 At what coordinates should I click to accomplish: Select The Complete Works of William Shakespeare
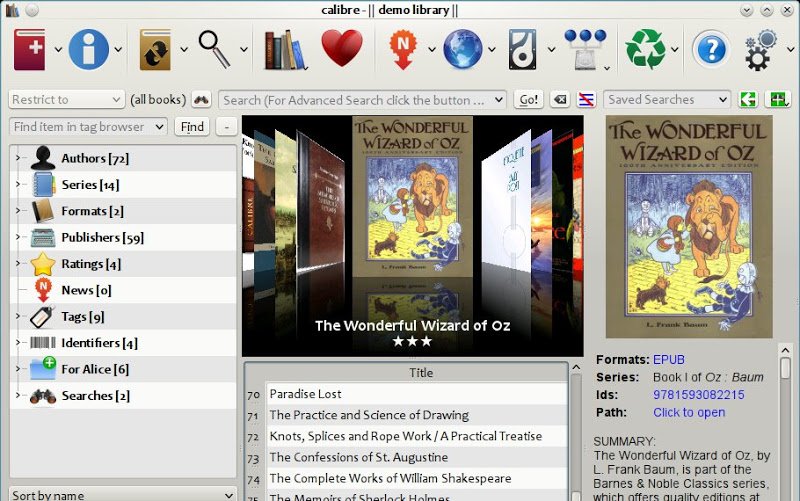pos(417,478)
